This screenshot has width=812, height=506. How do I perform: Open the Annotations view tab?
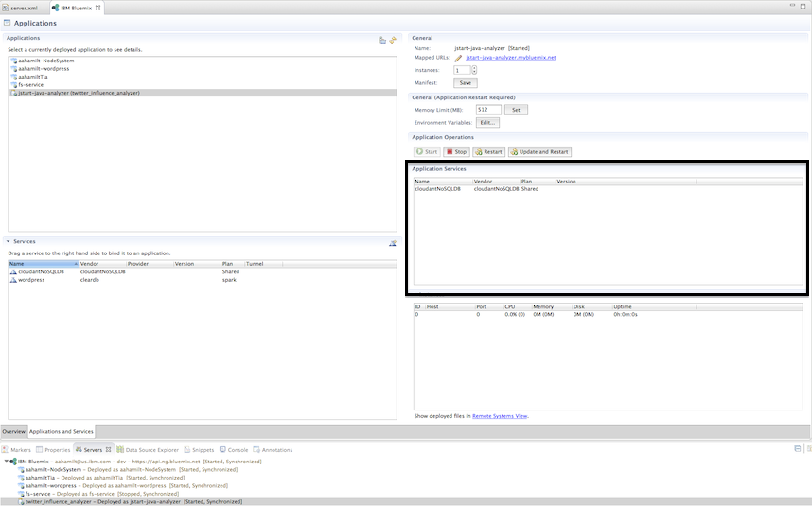(273, 449)
